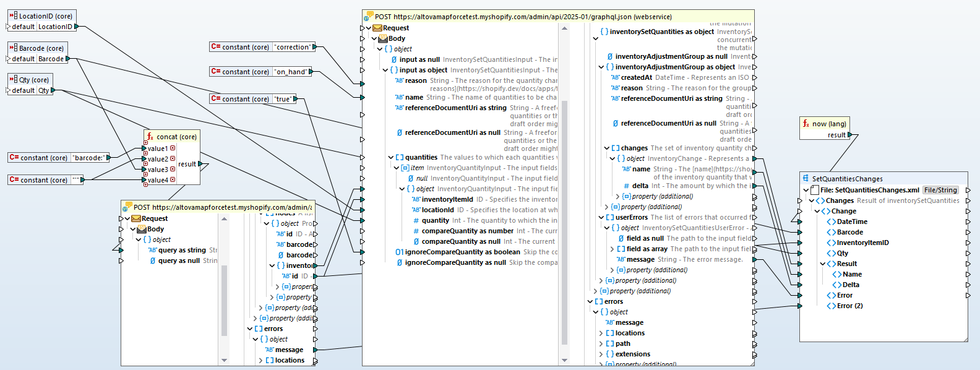This screenshot has width=980, height=370.
Task: Click the File/String button in SetQuantitiesChanges
Action: (x=940, y=190)
